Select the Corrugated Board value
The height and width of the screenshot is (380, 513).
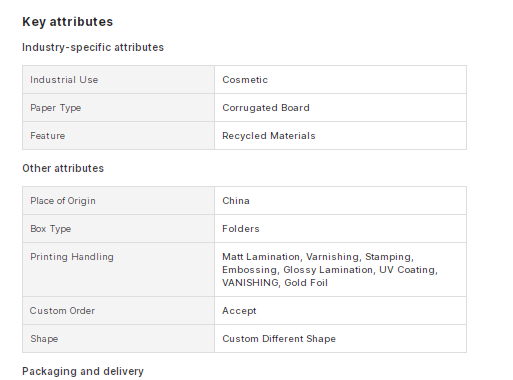click(266, 108)
